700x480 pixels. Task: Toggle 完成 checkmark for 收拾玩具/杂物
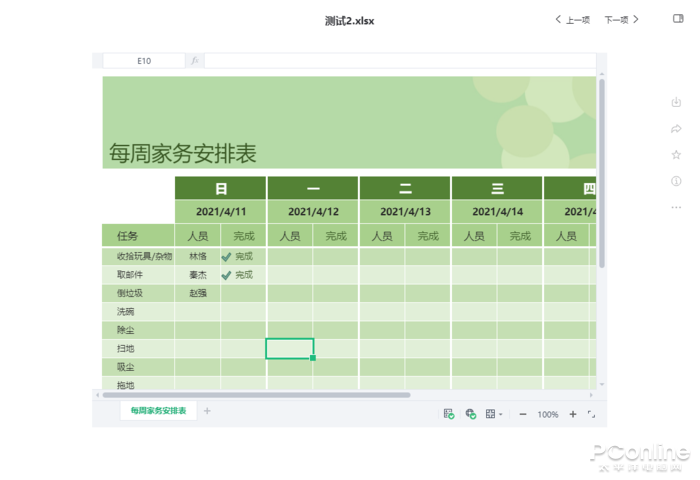[x=227, y=256]
